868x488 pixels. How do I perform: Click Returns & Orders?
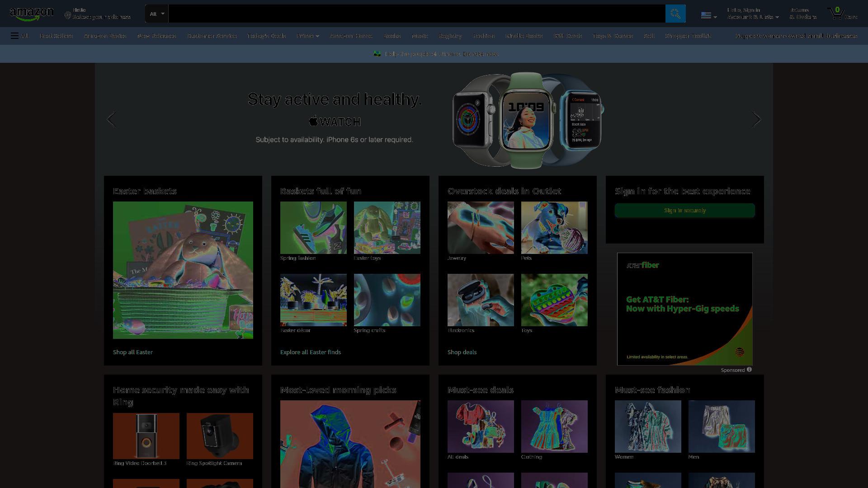coord(803,14)
